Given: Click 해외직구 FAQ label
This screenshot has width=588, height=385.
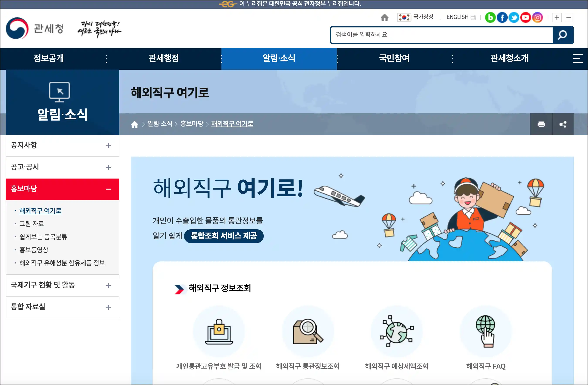Looking at the screenshot, I should pyautogui.click(x=486, y=366).
